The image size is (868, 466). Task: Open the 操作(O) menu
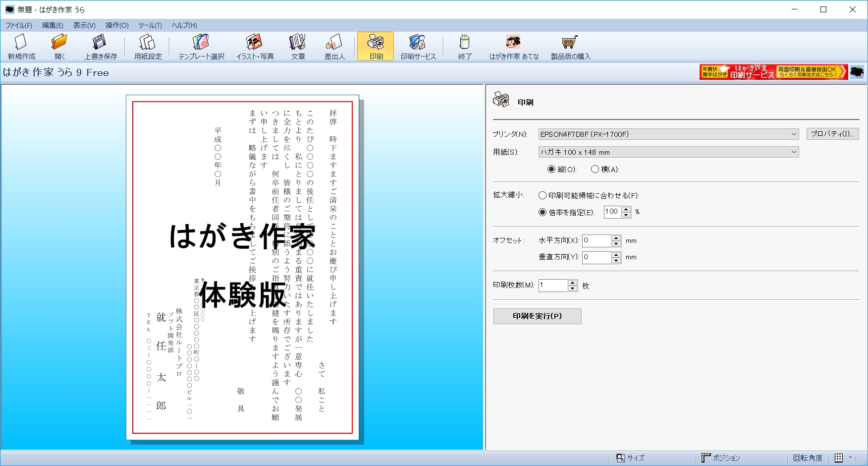(117, 25)
